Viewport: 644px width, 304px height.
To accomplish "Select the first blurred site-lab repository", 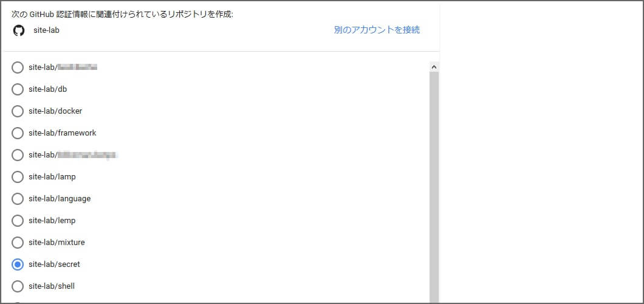I will pyautogui.click(x=18, y=67).
